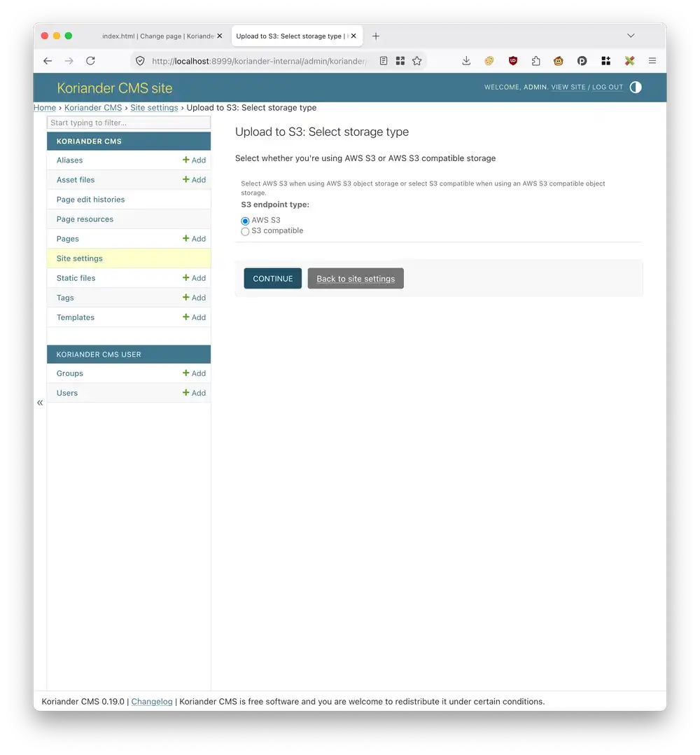The width and height of the screenshot is (700, 755).
Task: Add a new Group
Action: coord(195,374)
